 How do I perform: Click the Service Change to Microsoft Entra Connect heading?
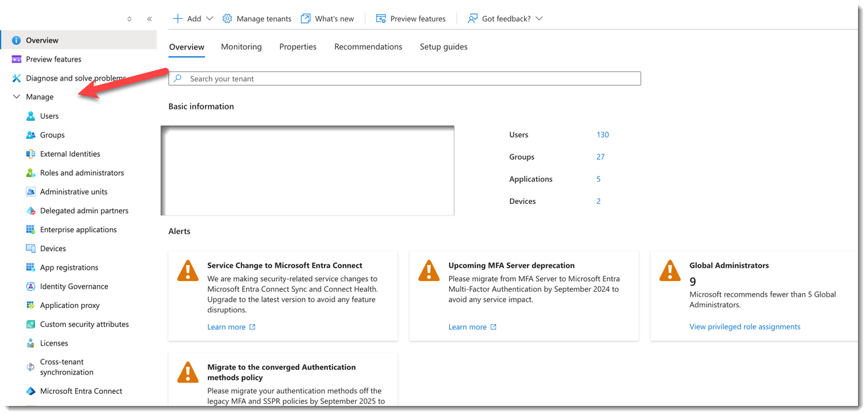click(x=285, y=266)
